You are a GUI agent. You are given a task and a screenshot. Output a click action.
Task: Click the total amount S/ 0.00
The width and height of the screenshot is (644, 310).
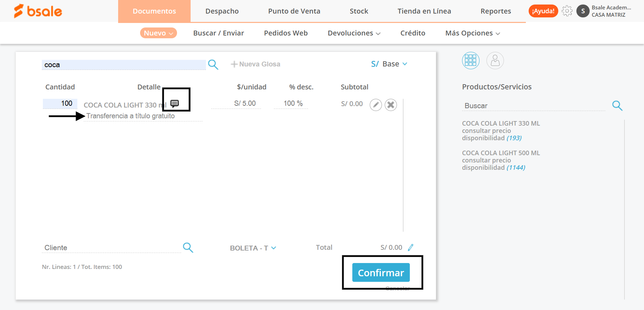pyautogui.click(x=391, y=247)
